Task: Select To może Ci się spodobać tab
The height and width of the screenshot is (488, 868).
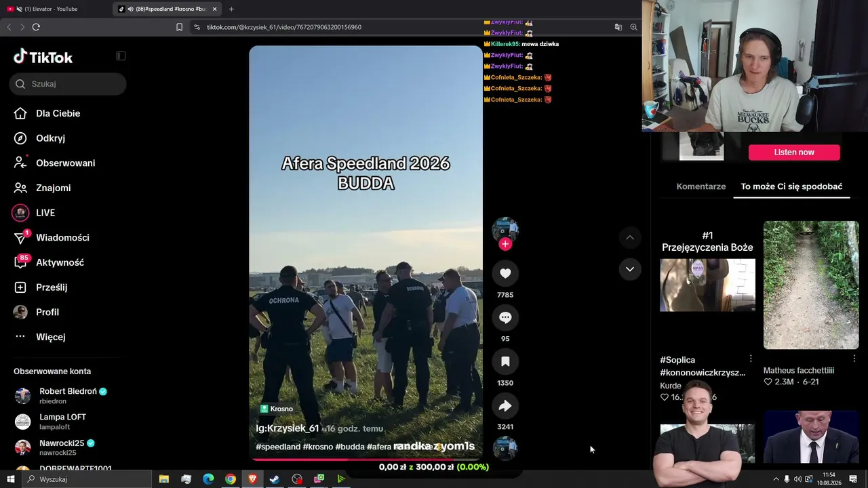Action: tap(791, 186)
